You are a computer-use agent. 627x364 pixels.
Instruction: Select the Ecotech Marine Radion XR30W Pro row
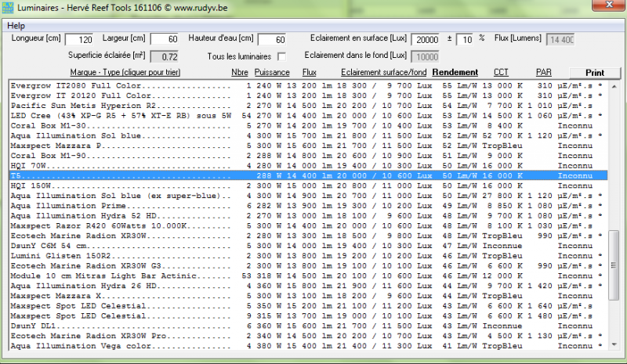308,336
